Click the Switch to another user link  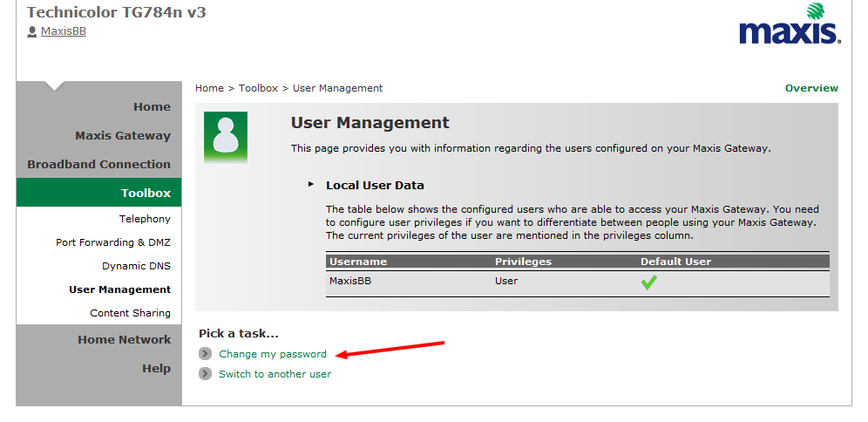pyautogui.click(x=275, y=374)
